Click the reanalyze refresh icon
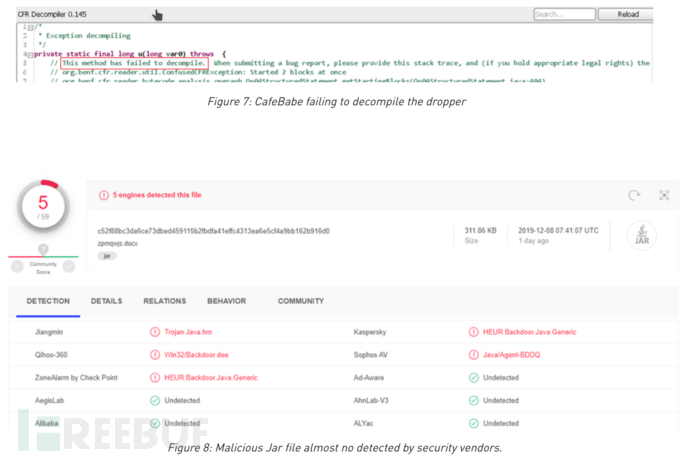Screen dimensions: 690x458 [x=634, y=195]
